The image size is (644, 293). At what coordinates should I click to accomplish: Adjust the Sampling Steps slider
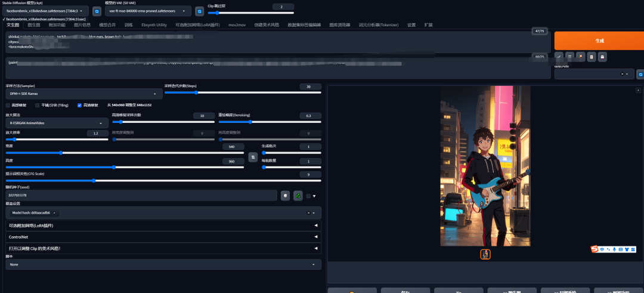(x=243, y=92)
